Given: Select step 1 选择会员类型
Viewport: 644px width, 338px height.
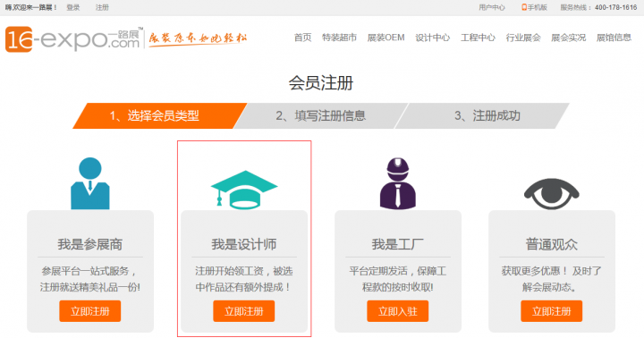Looking at the screenshot, I should 160,116.
